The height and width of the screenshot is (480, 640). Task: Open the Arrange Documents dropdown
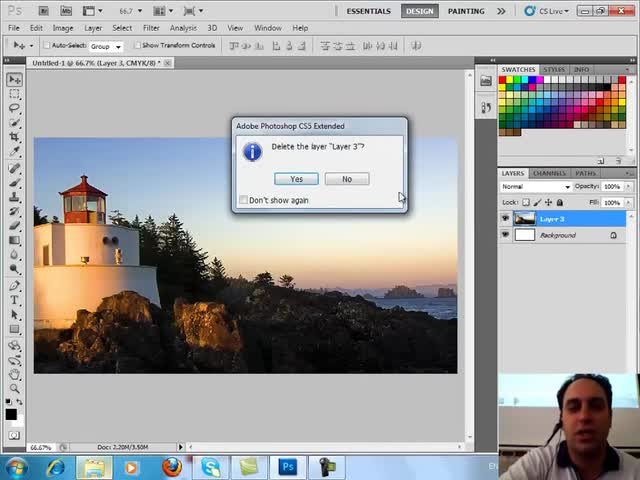[x=163, y=11]
